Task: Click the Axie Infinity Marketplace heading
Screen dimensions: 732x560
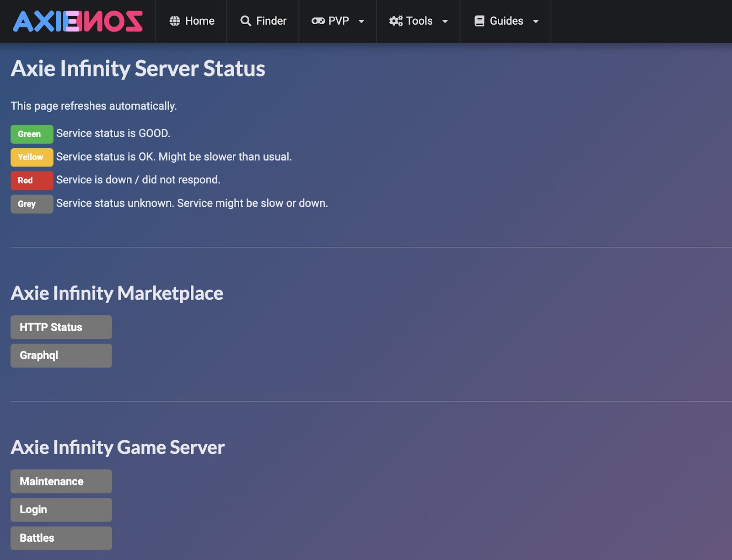Action: [117, 293]
